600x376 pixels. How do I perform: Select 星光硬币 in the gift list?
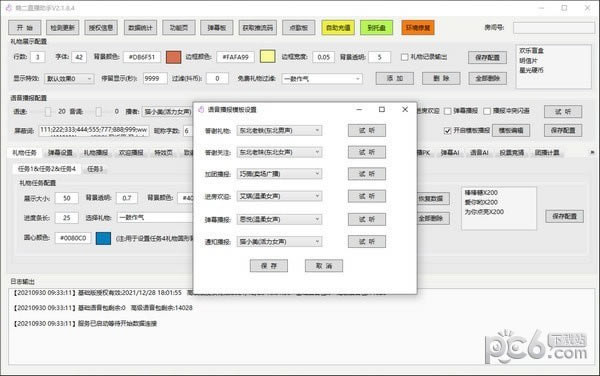click(532, 70)
